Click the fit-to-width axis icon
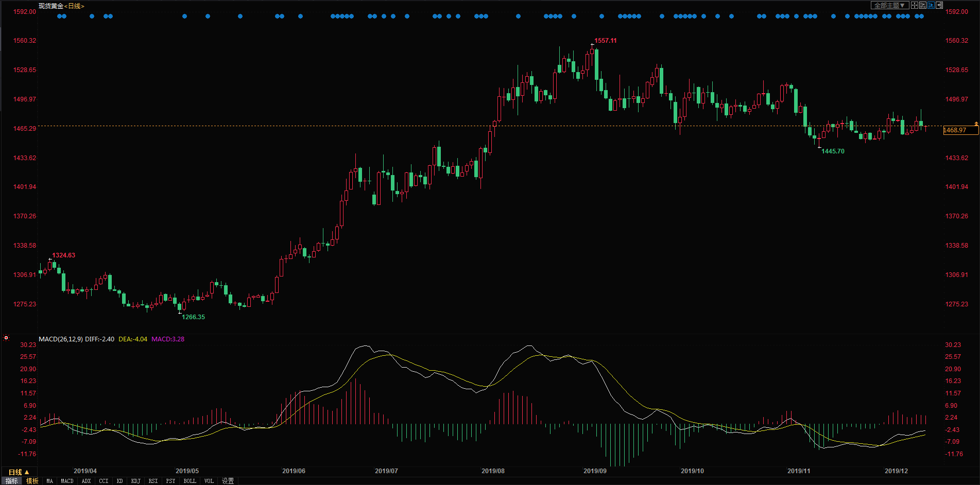980x485 pixels. coord(923,5)
